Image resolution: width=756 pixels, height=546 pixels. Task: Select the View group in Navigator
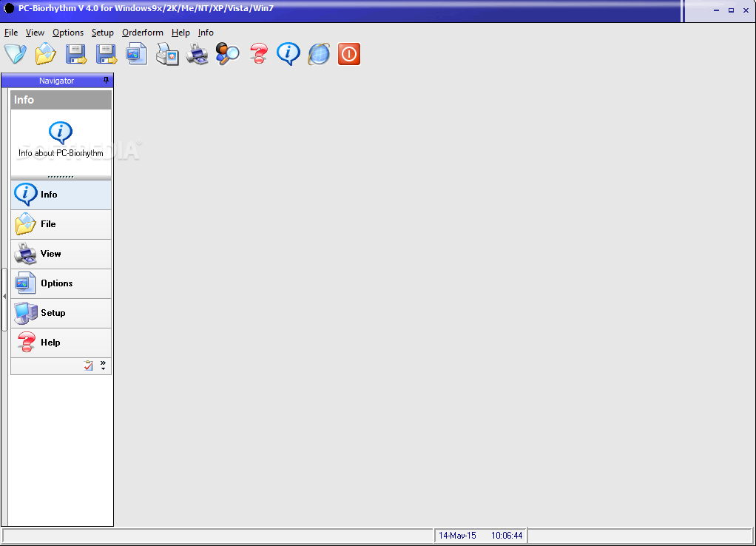pyautogui.click(x=61, y=254)
